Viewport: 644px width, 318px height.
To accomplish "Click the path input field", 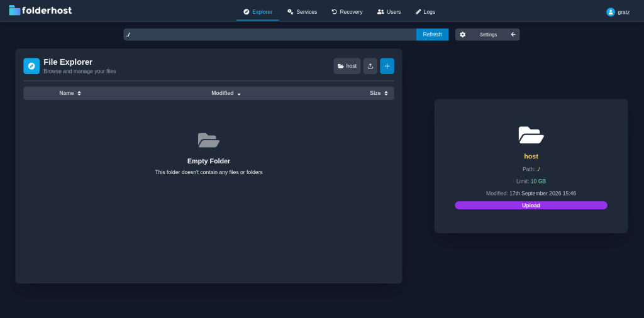I will pyautogui.click(x=270, y=35).
